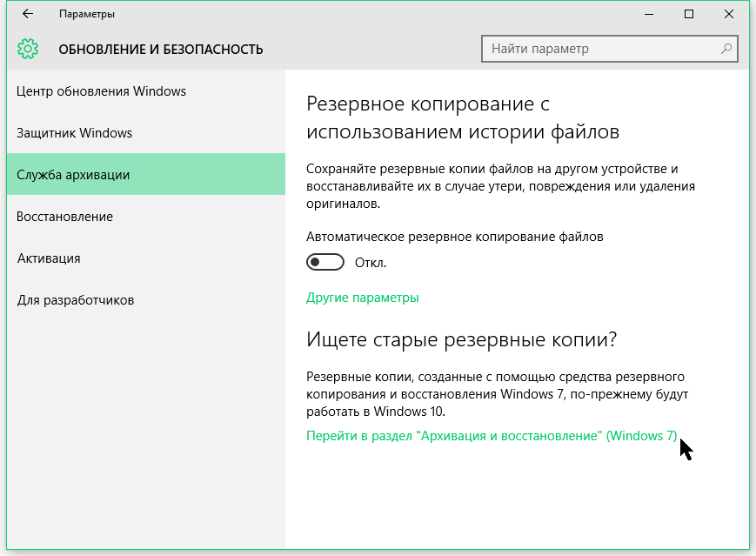Click the ОБНОВЛЕНИЕ И БЕЗОПАСНОСТЬ header title
Image resolution: width=756 pixels, height=556 pixels.
pos(160,50)
